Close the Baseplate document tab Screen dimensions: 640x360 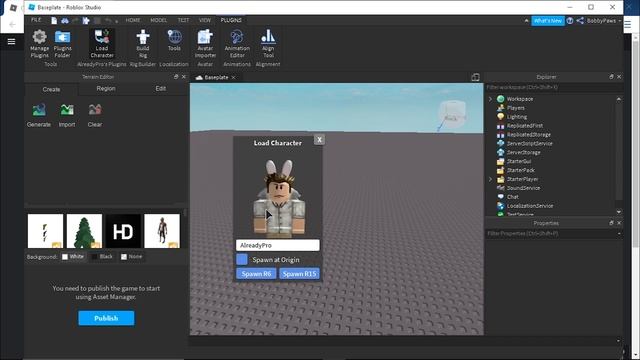point(233,78)
